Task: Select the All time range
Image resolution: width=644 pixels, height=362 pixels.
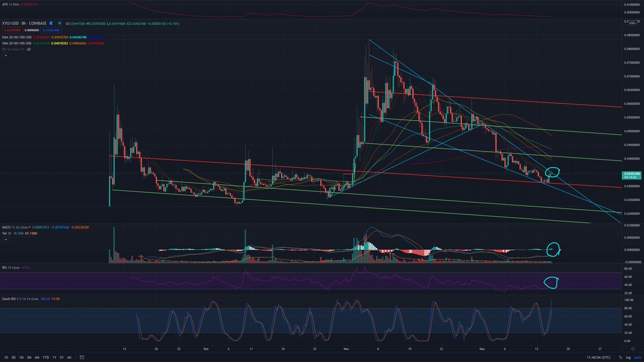Action: (x=69, y=357)
